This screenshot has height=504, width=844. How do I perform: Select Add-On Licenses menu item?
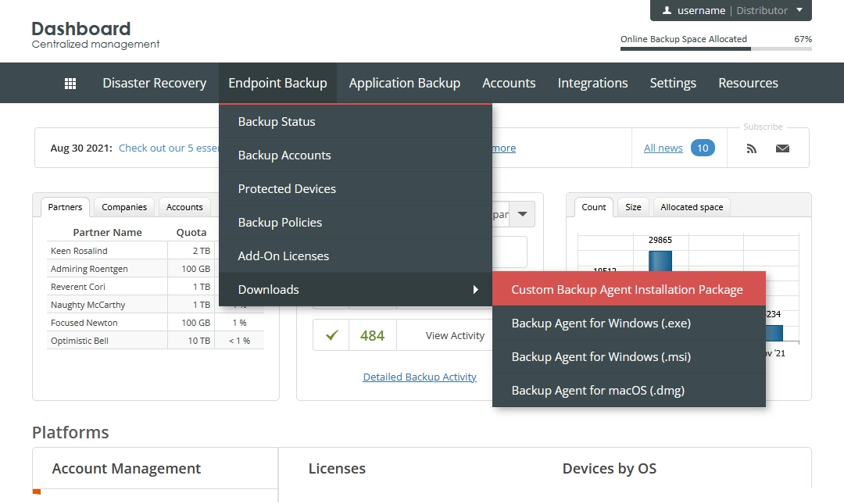point(356,256)
